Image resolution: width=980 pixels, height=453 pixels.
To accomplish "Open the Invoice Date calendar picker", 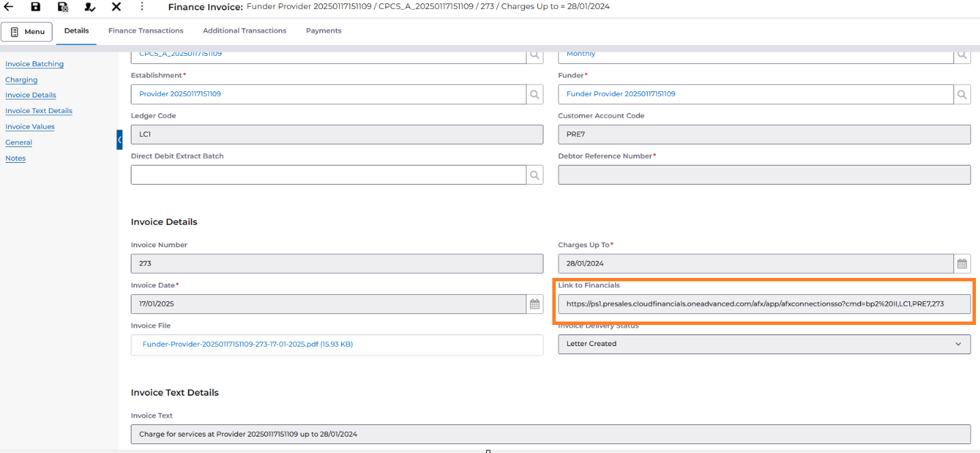I will 535,304.
